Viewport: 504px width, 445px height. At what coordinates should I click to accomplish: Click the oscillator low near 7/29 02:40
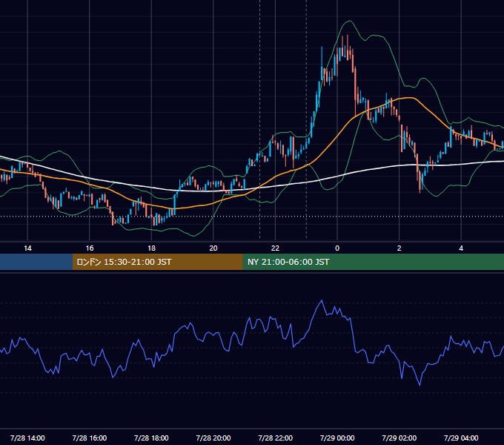(x=420, y=385)
